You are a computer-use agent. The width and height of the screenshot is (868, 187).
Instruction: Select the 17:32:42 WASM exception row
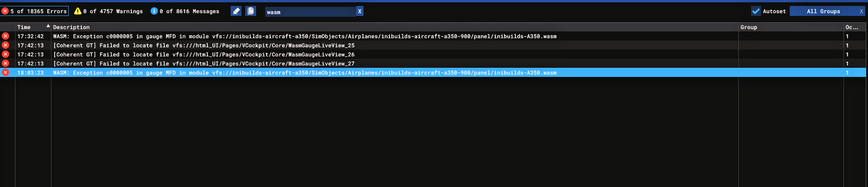click(x=433, y=36)
